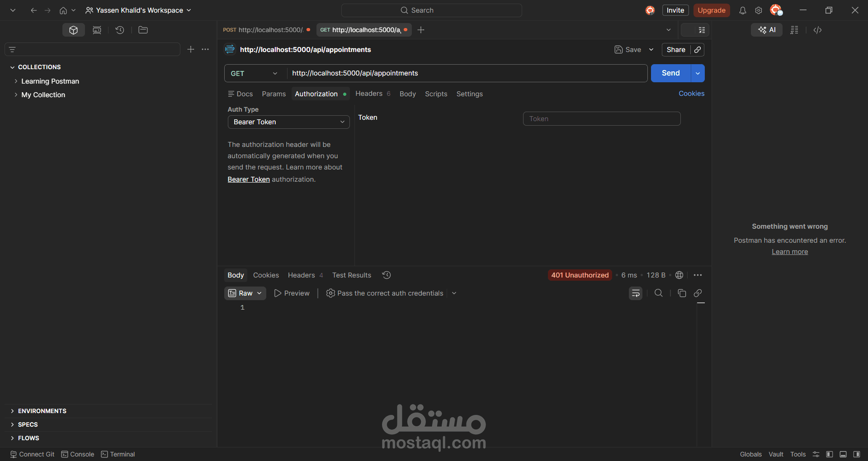Click the environment variables icon beside tabs

[x=702, y=30]
